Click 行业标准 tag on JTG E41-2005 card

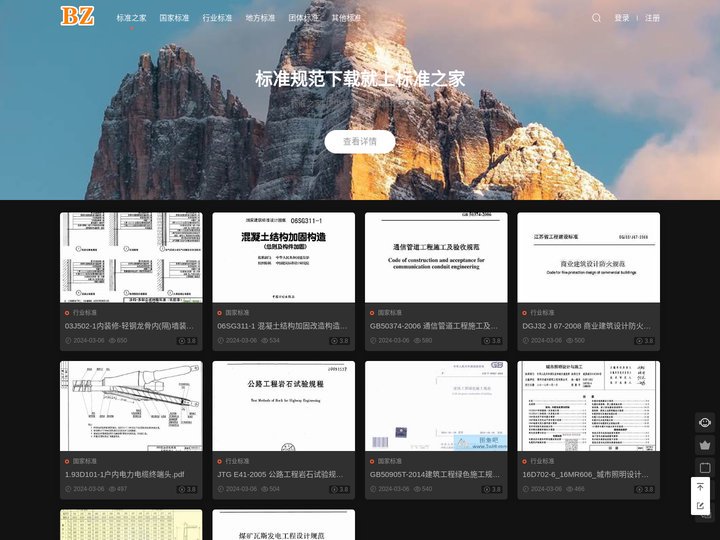click(x=237, y=461)
